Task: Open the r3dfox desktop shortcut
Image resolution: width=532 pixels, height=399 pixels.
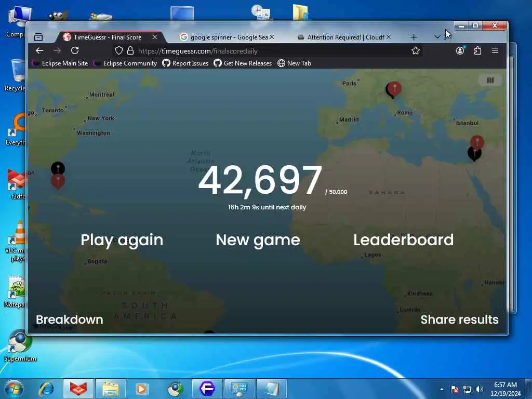Action: 15,184
